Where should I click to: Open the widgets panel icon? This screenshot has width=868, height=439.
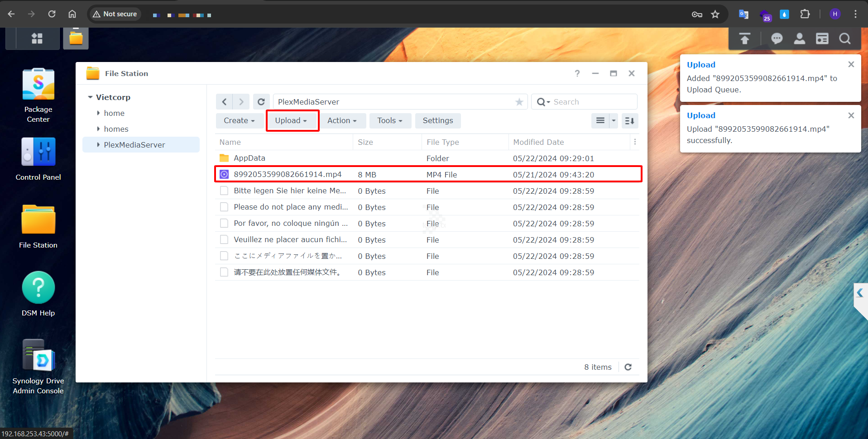pyautogui.click(x=822, y=38)
